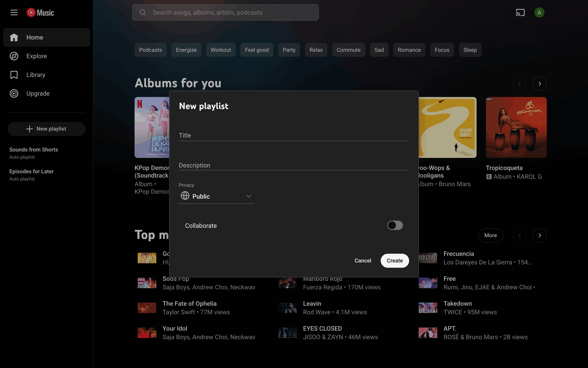Next arrow in Top music section
This screenshot has width=588, height=368.
point(540,236)
